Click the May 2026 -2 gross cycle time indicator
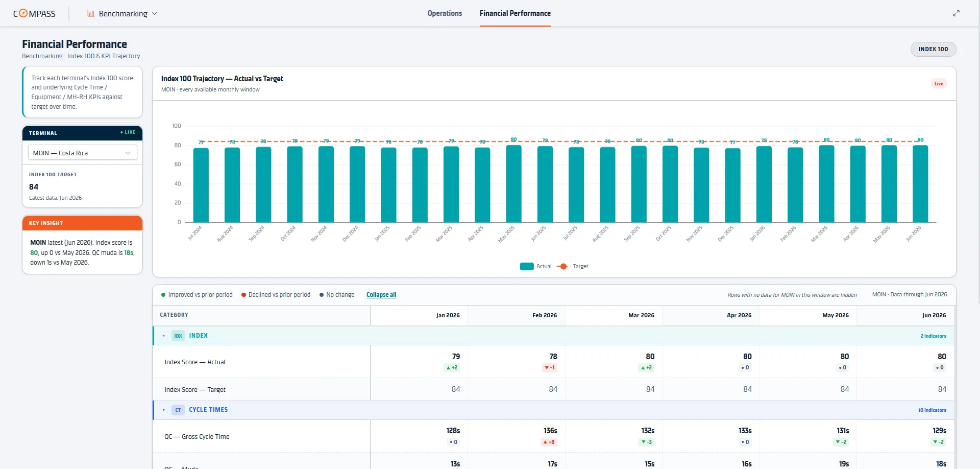The width and height of the screenshot is (980, 469). click(841, 442)
